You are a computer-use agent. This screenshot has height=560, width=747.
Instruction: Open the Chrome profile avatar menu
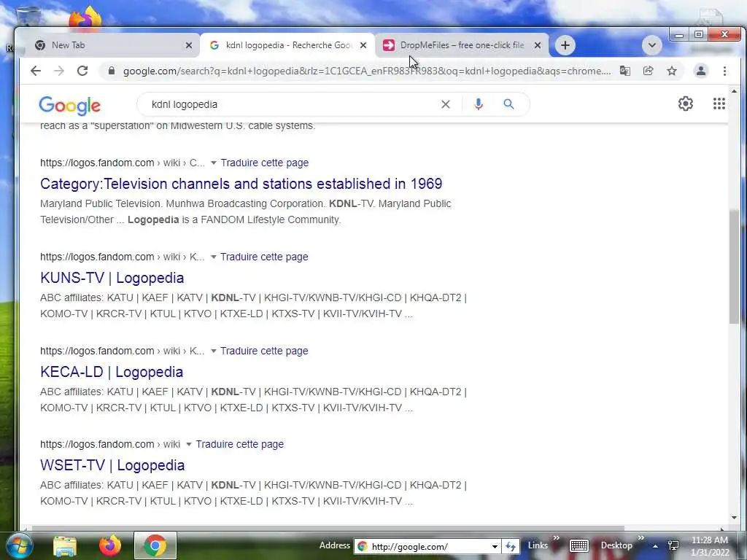point(701,71)
